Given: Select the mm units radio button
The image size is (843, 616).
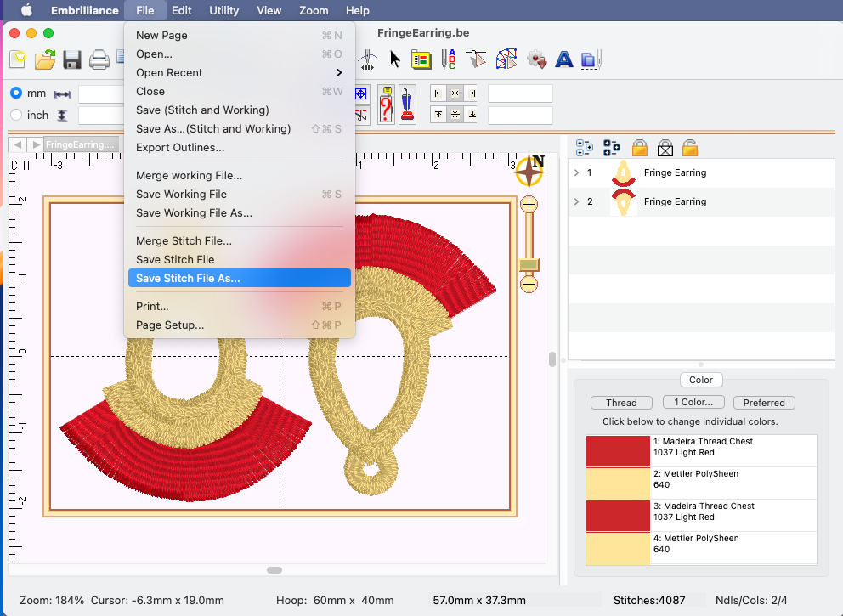Looking at the screenshot, I should [x=16, y=93].
